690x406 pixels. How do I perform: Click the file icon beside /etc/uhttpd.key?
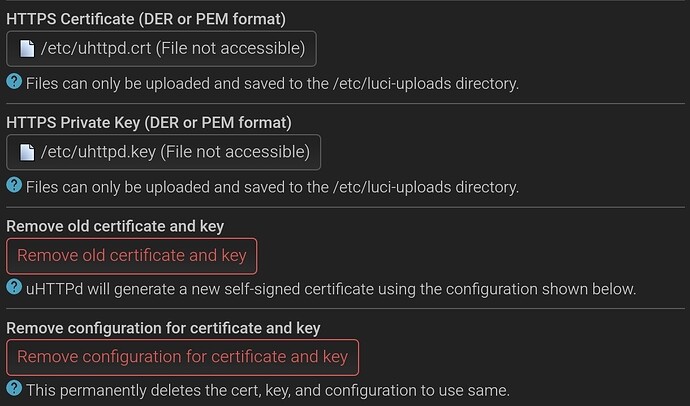pyautogui.click(x=26, y=152)
